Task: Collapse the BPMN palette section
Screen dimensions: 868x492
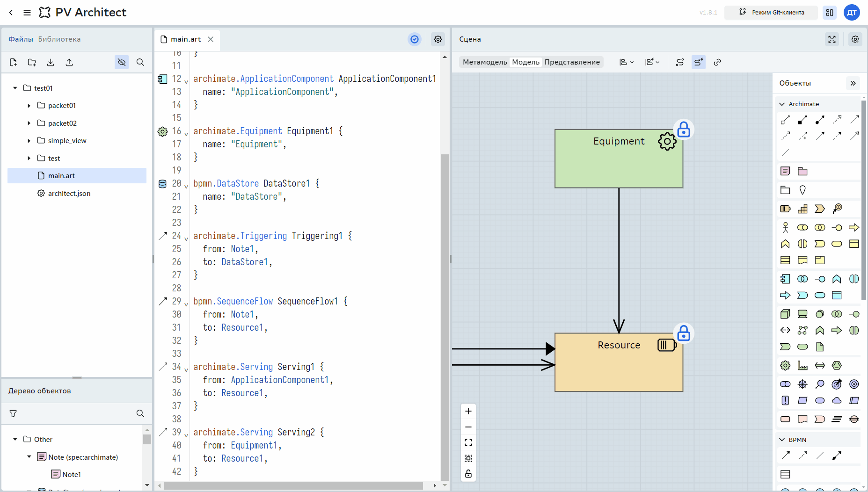Action: point(781,440)
